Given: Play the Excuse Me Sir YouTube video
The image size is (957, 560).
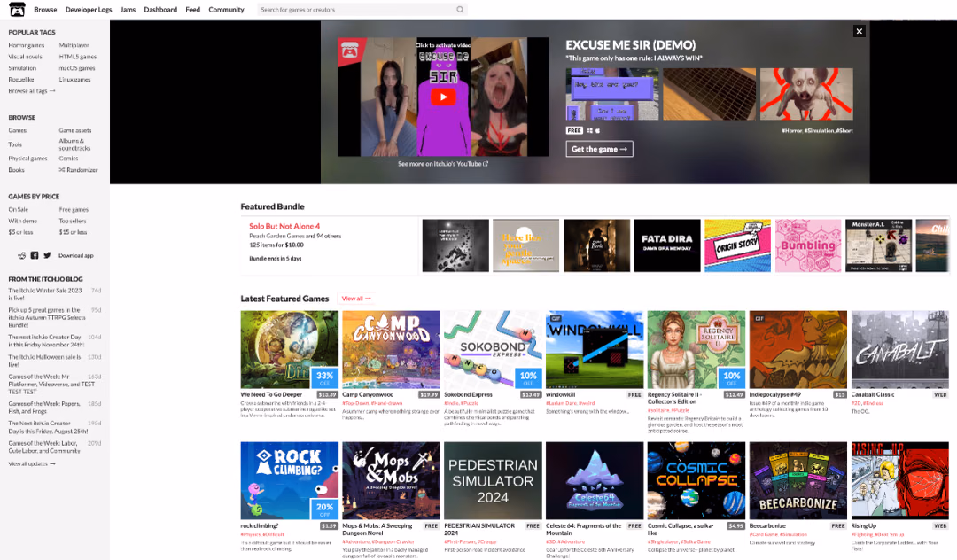Looking at the screenshot, I should (443, 97).
